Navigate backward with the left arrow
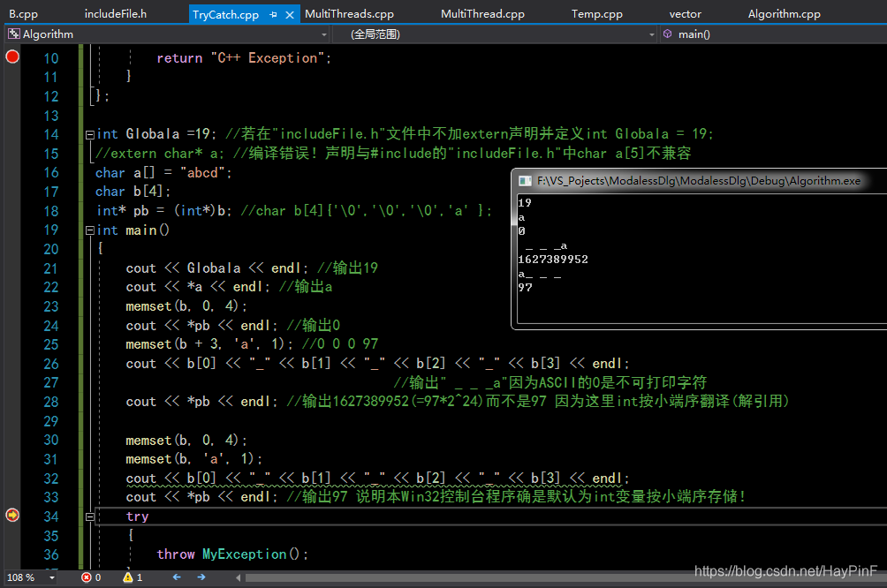The width and height of the screenshot is (887, 588). click(x=177, y=577)
